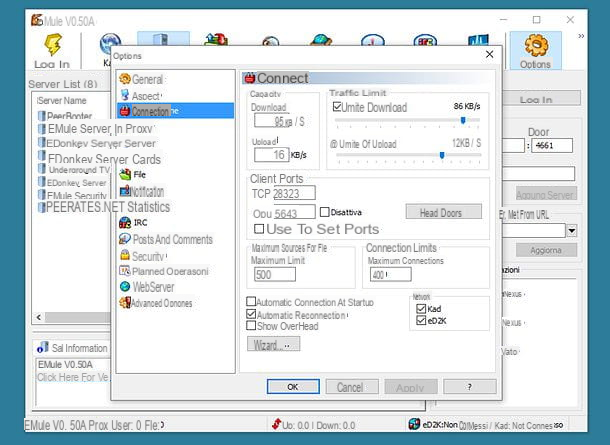Click the Server Name column header
Viewport: 610px width, 445px height.
pyautogui.click(x=62, y=101)
